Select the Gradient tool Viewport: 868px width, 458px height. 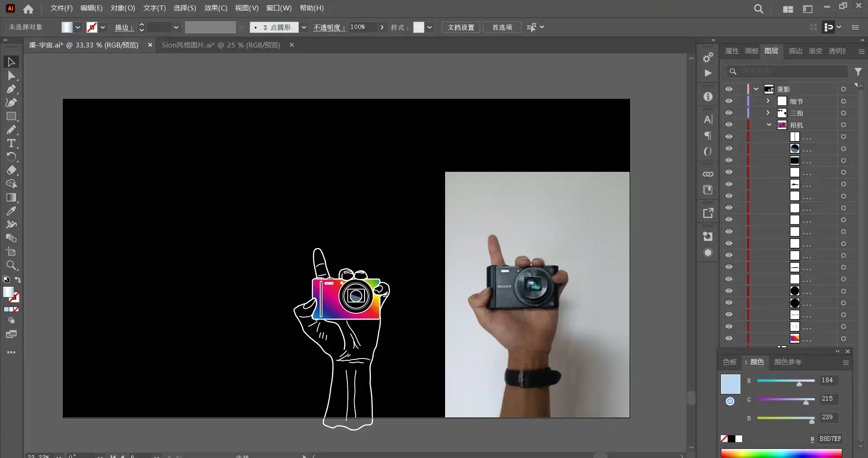click(x=11, y=198)
